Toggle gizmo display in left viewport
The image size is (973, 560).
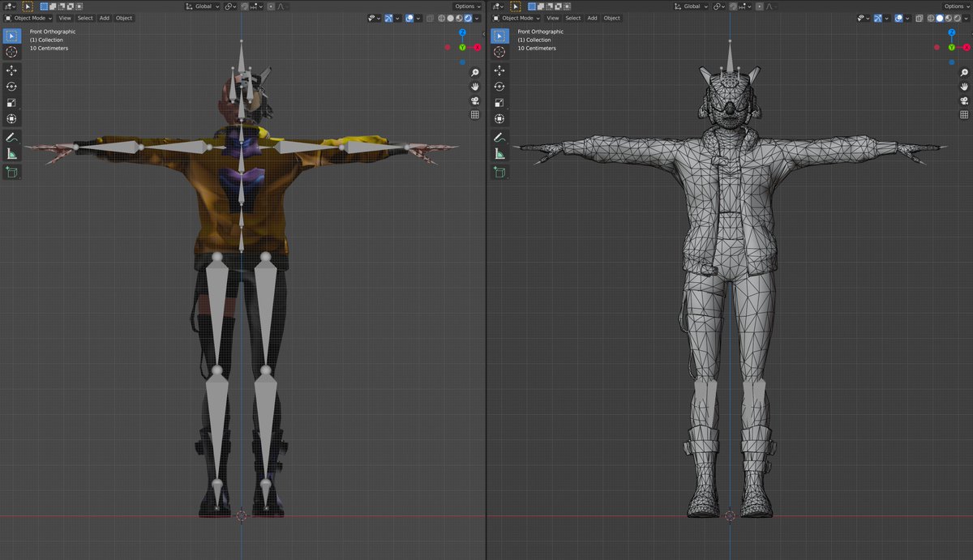[389, 18]
